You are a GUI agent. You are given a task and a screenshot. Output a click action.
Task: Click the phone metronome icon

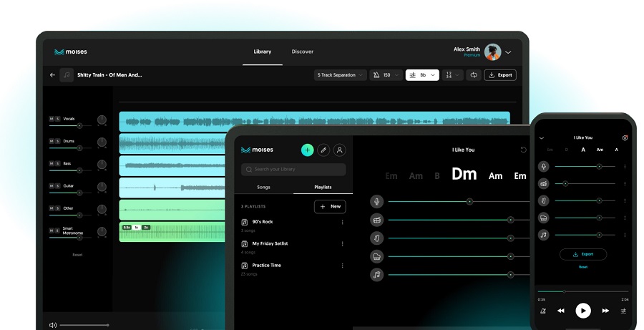click(x=543, y=311)
